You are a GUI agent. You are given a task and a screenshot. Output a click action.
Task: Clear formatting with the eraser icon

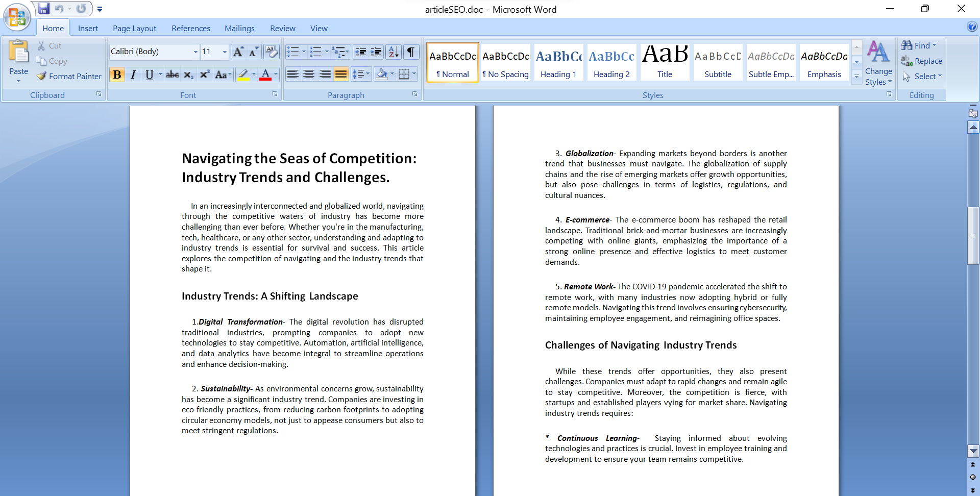coord(272,52)
